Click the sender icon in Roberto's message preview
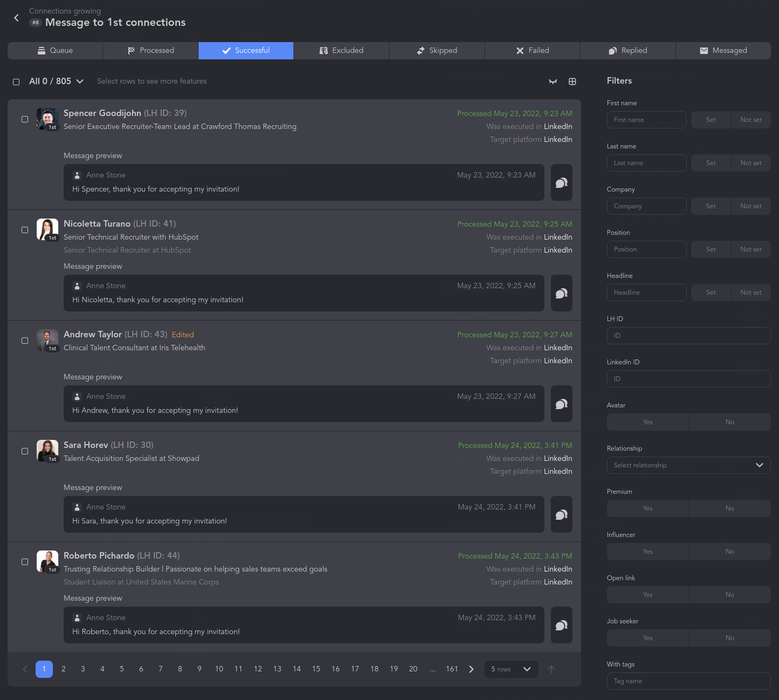779x700 pixels. tap(77, 618)
